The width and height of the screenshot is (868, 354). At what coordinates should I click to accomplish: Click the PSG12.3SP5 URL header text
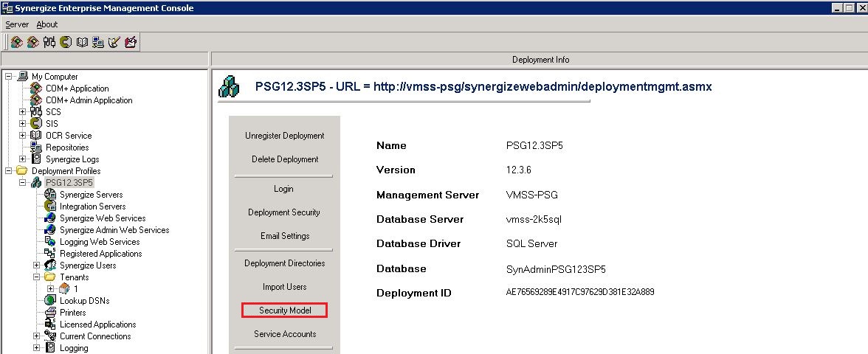pos(483,87)
